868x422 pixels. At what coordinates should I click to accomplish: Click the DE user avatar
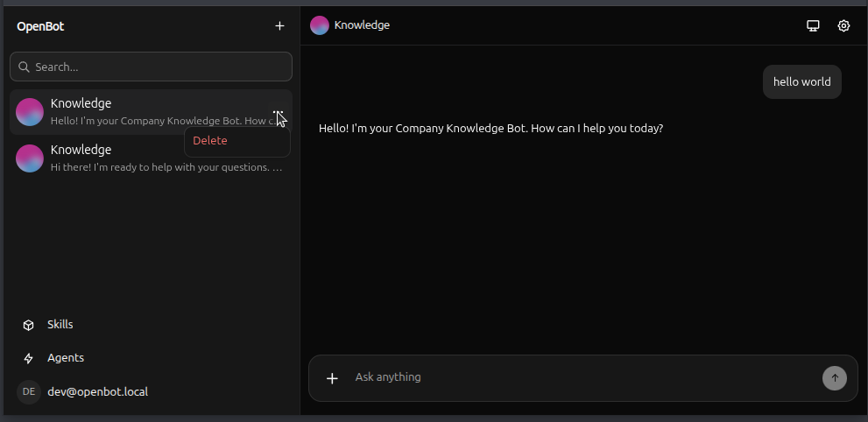(x=29, y=392)
